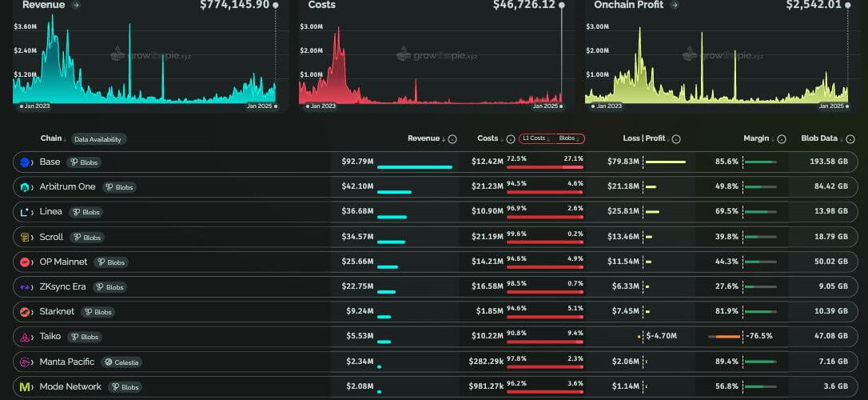The width and height of the screenshot is (868, 400).
Task: Click the Celestia badge on Manta Pacific
Action: (x=121, y=362)
